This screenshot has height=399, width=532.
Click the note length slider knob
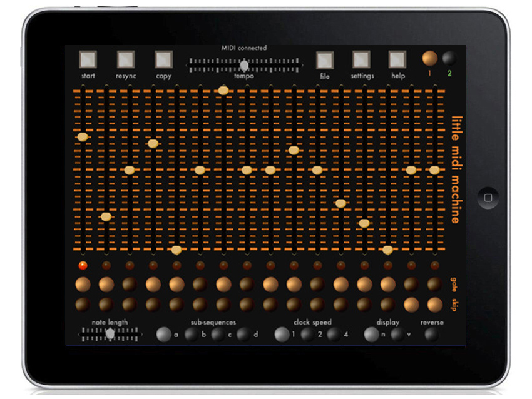110,334
